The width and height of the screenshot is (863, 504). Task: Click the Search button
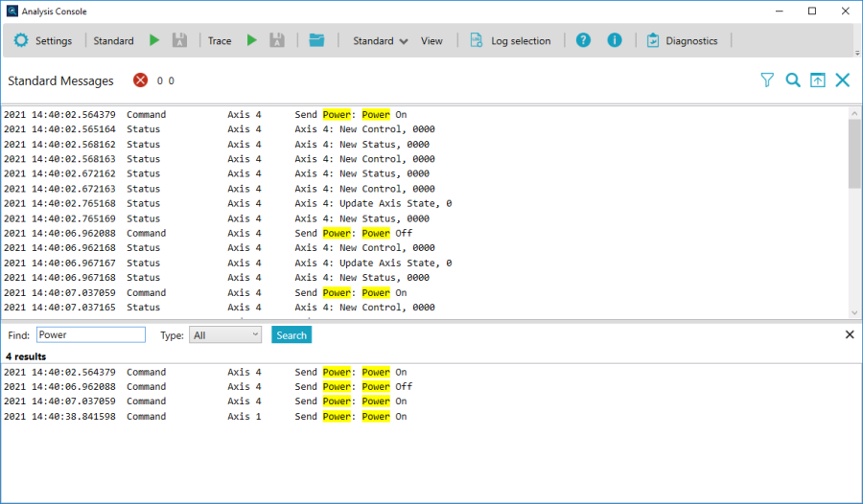point(292,335)
